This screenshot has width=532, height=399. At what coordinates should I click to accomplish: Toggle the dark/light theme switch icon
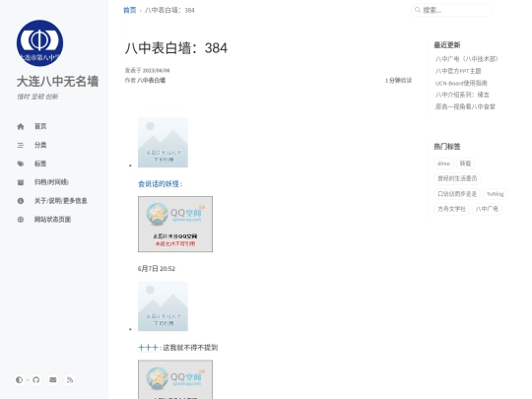click(19, 379)
